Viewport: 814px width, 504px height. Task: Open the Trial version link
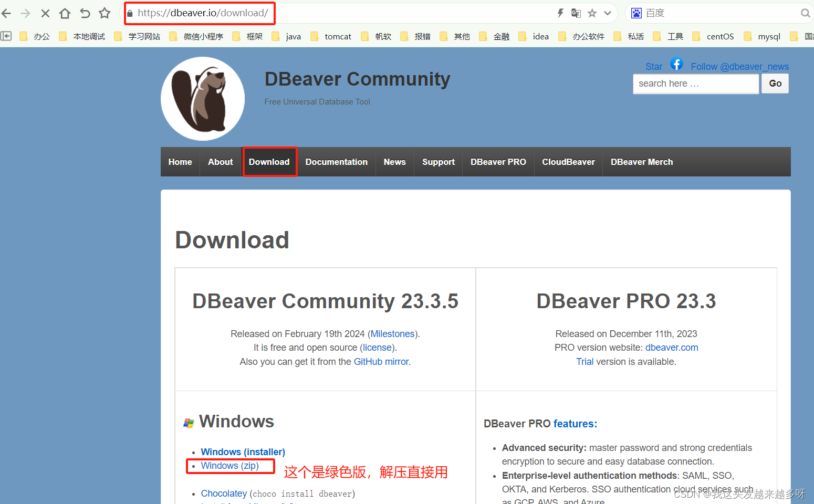pyautogui.click(x=585, y=362)
